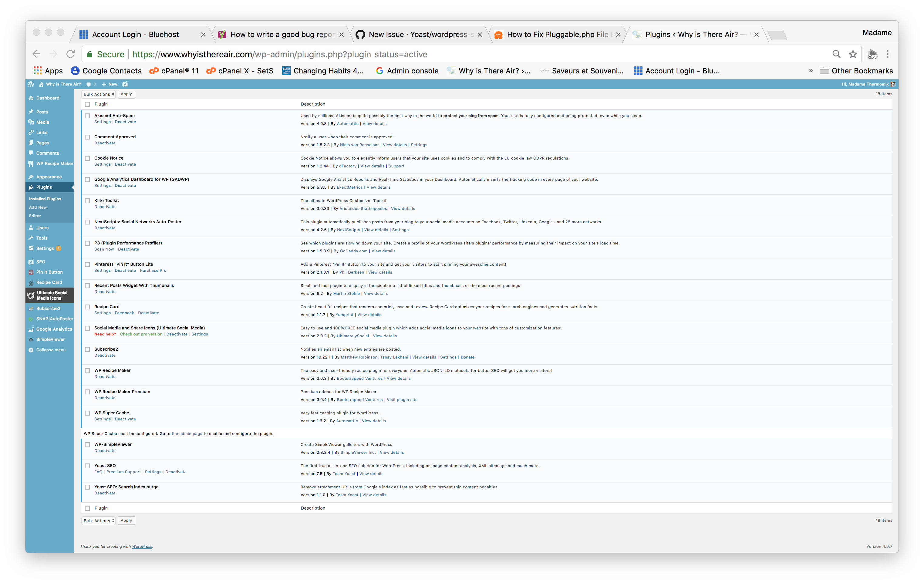Deactivate the WP Super Cache plugin
The width and height of the screenshot is (924, 583).
tap(126, 419)
